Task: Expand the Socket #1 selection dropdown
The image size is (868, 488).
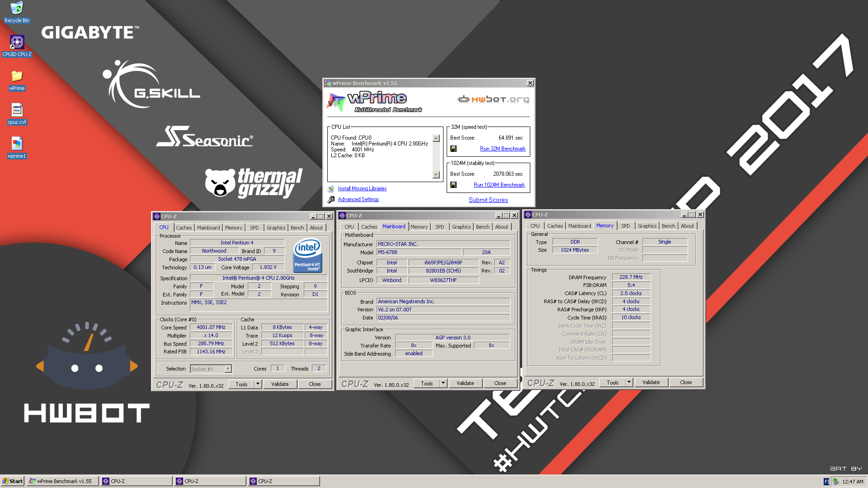Action: [x=228, y=369]
